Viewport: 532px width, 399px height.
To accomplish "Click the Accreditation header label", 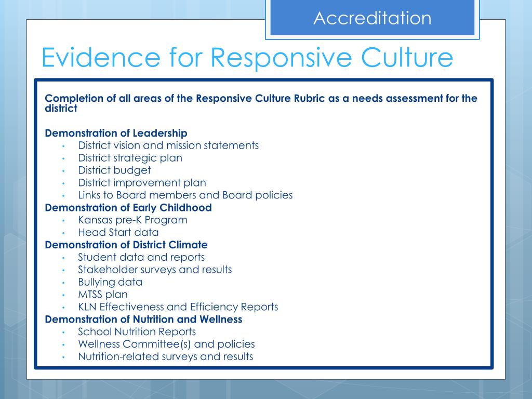I will [372, 18].
